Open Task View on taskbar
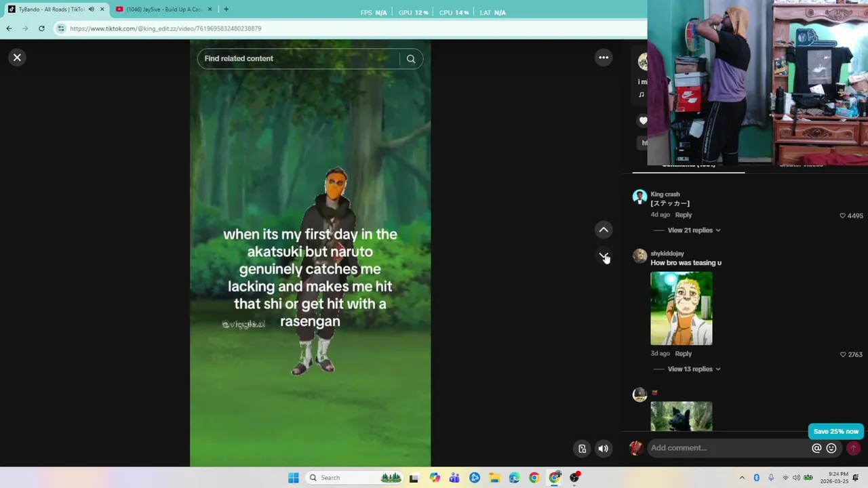 tap(414, 478)
